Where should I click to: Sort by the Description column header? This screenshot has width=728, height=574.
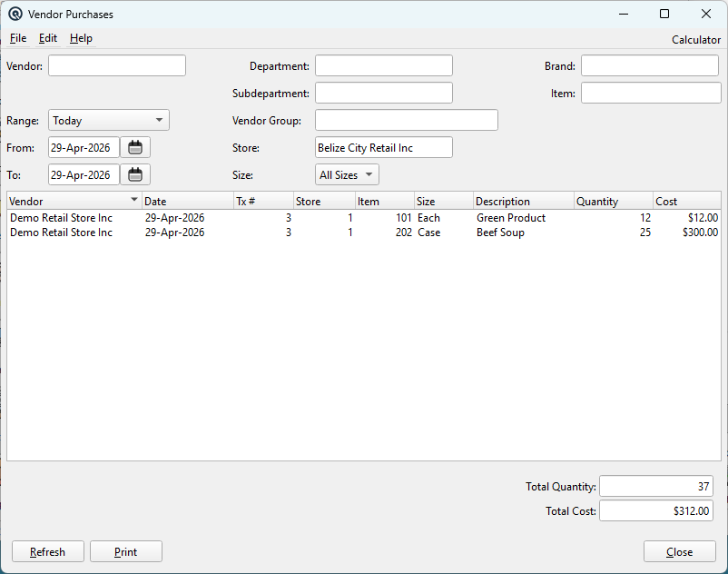(523, 201)
